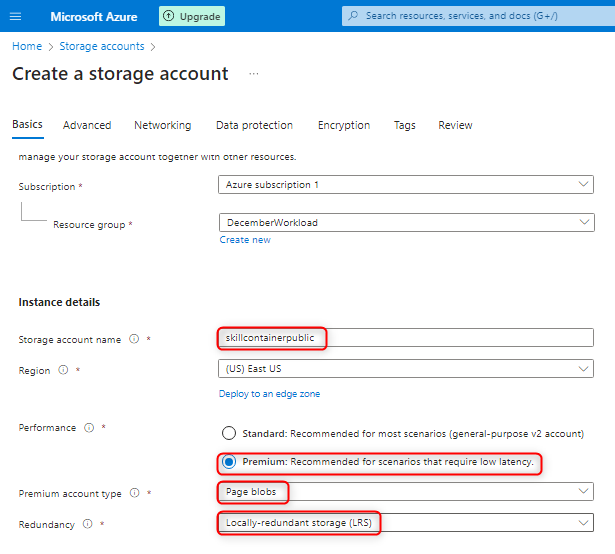615x554 pixels.
Task: Click the Storage account name field
Action: click(405, 338)
